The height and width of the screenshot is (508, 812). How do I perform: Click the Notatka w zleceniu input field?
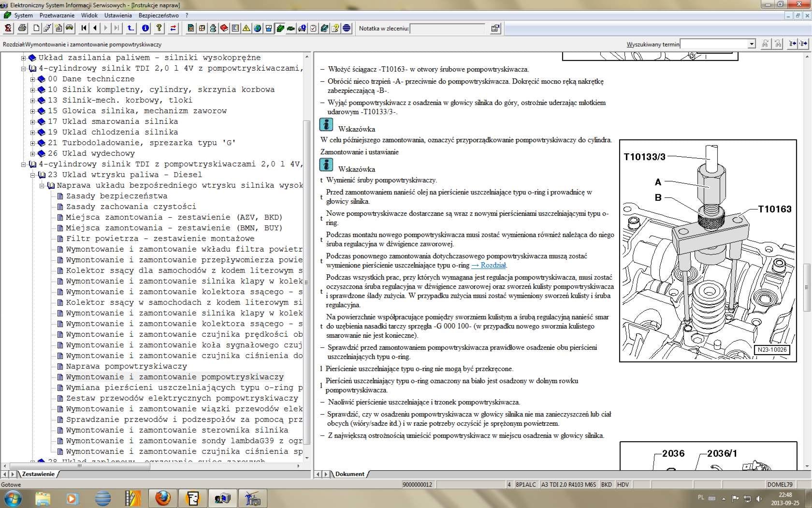pyautogui.click(x=448, y=29)
